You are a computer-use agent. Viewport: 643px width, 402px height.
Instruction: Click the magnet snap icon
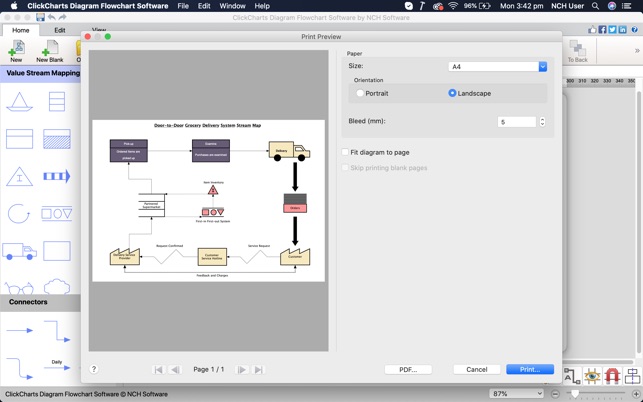(612, 376)
